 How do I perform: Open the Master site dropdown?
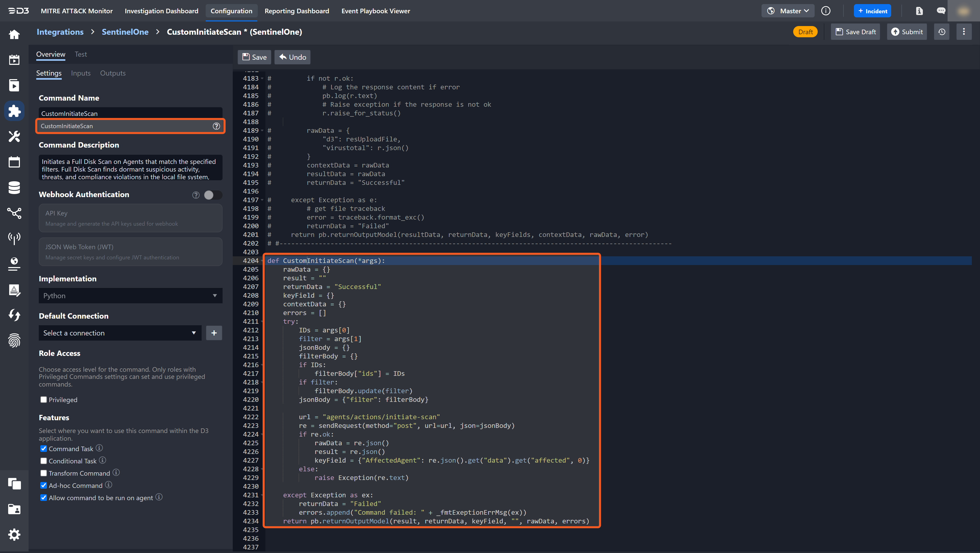click(788, 11)
